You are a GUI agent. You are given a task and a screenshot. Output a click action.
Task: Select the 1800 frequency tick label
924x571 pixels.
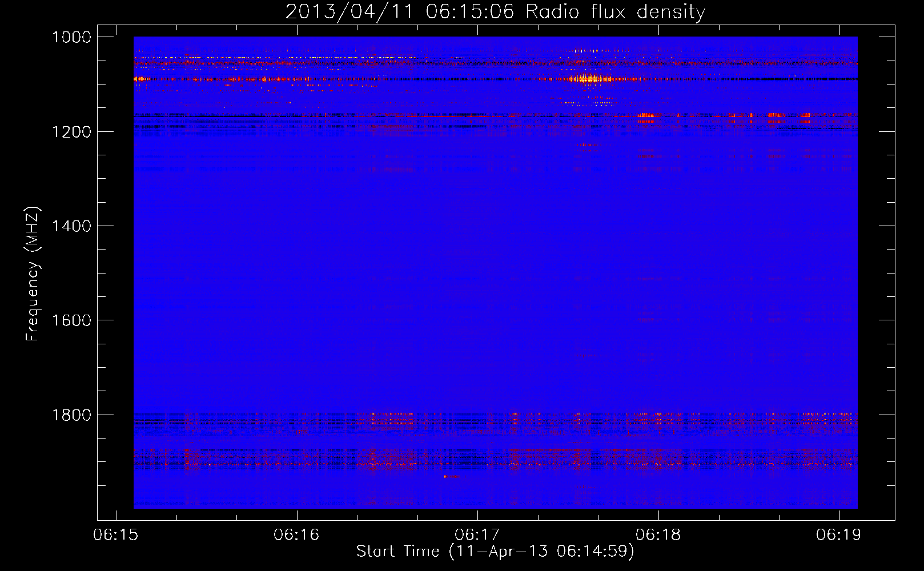click(x=71, y=415)
